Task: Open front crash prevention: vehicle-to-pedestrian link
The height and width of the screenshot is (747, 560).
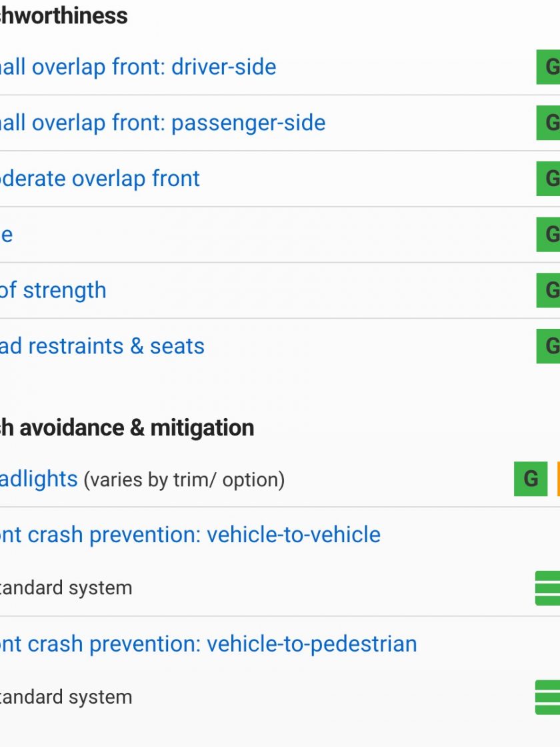Action: pyautogui.click(x=209, y=644)
